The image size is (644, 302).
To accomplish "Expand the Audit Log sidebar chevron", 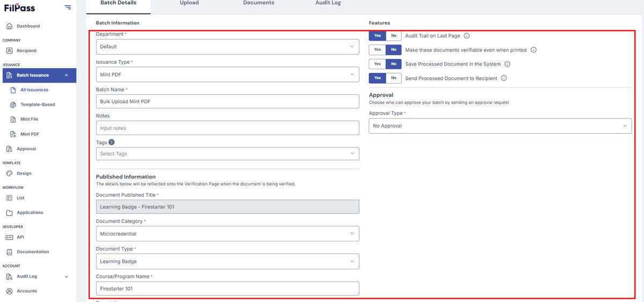I will (67, 277).
